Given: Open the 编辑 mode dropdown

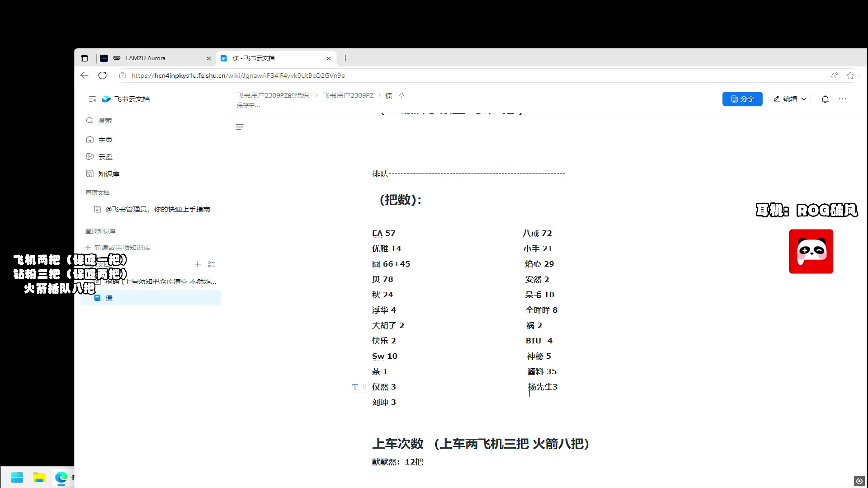Looking at the screenshot, I should click(790, 99).
